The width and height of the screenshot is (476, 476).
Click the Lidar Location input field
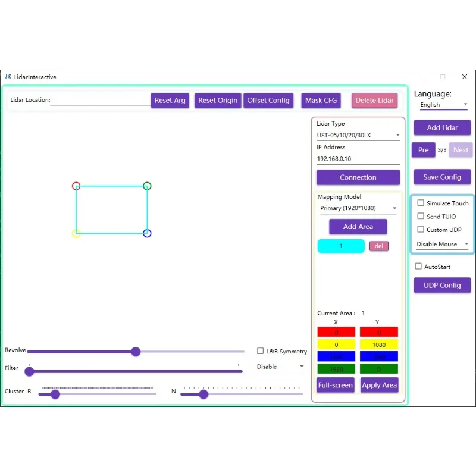(100, 101)
